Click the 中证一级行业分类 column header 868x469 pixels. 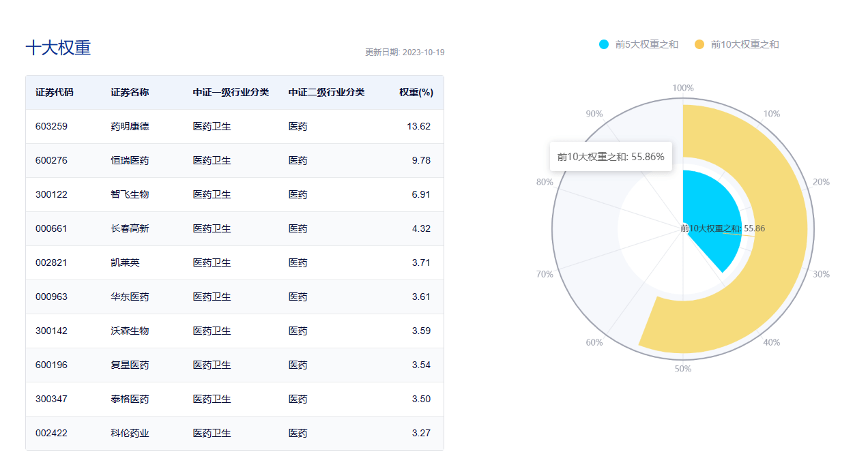tap(231, 93)
